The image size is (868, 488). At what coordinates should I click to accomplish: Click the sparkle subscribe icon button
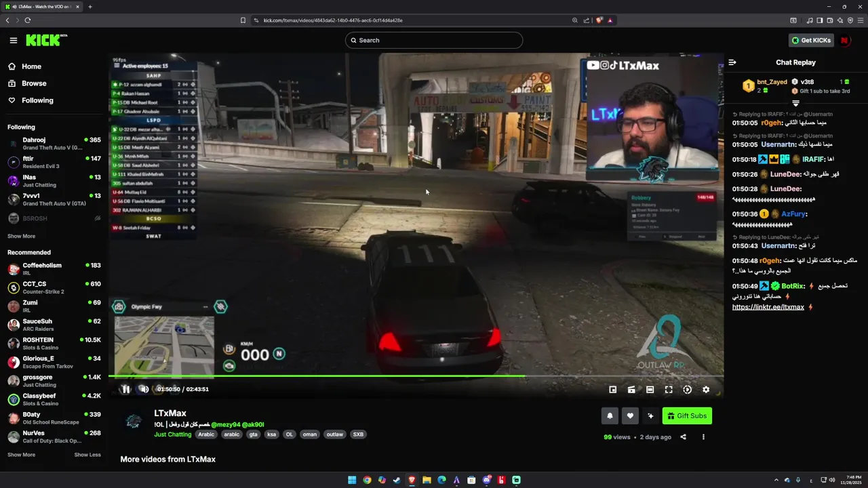[x=650, y=416]
